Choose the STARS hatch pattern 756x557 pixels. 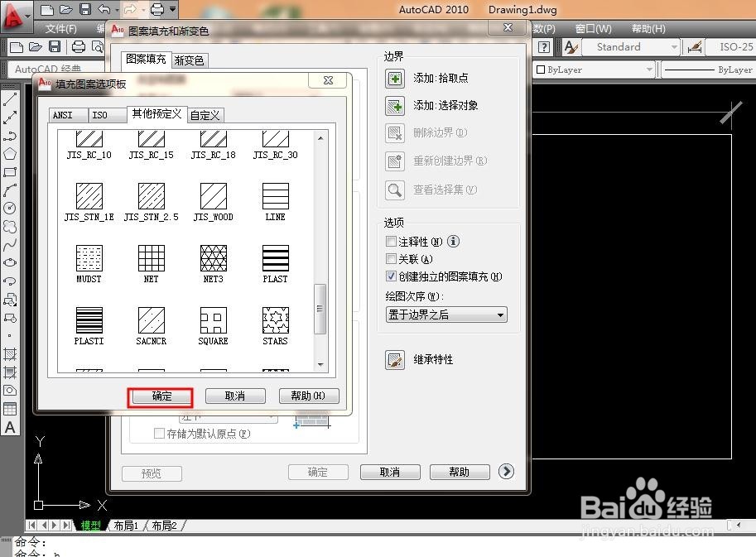click(x=275, y=326)
